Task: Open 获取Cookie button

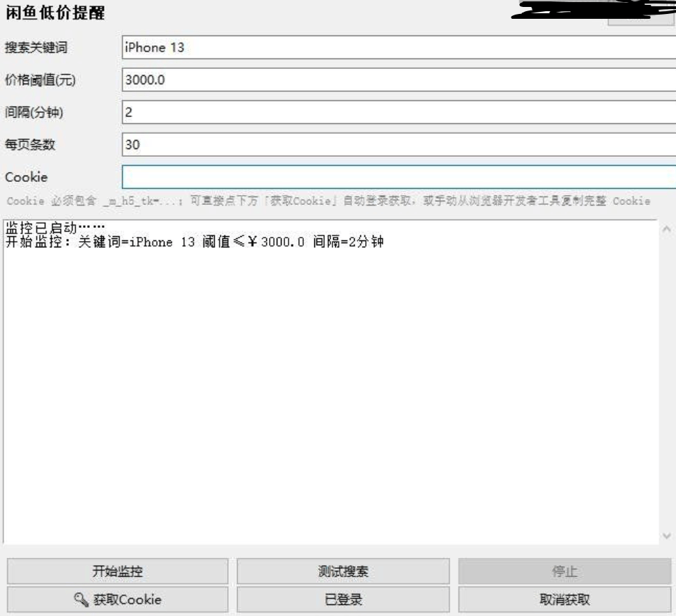Action: [117, 599]
